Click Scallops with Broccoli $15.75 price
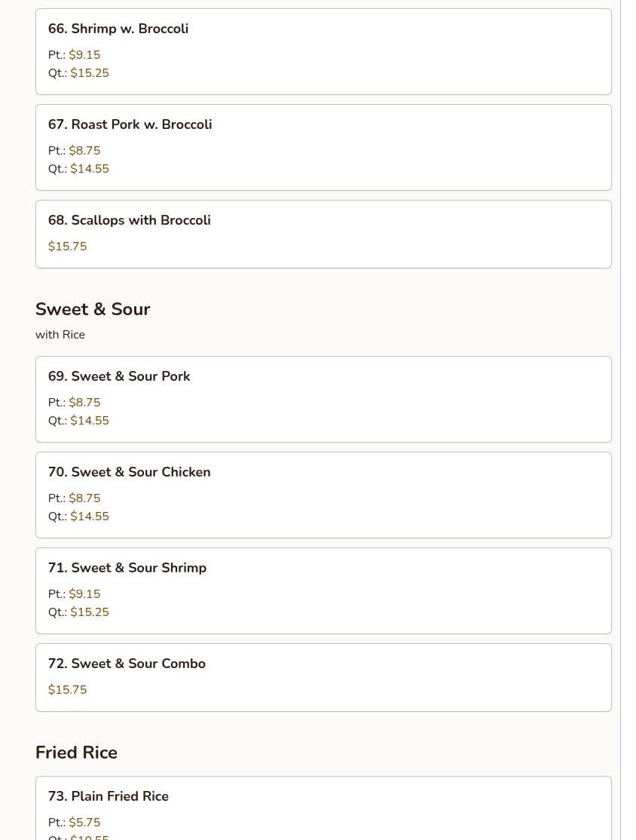 click(x=67, y=247)
